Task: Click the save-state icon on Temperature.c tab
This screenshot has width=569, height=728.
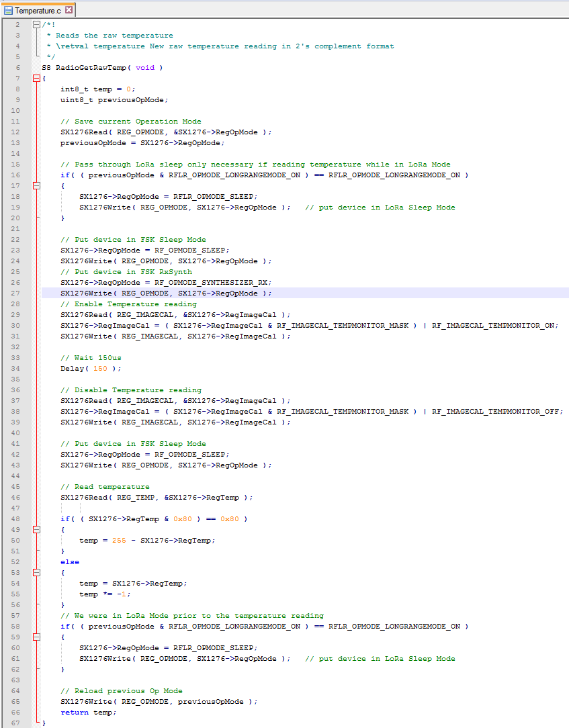Action: [9, 11]
